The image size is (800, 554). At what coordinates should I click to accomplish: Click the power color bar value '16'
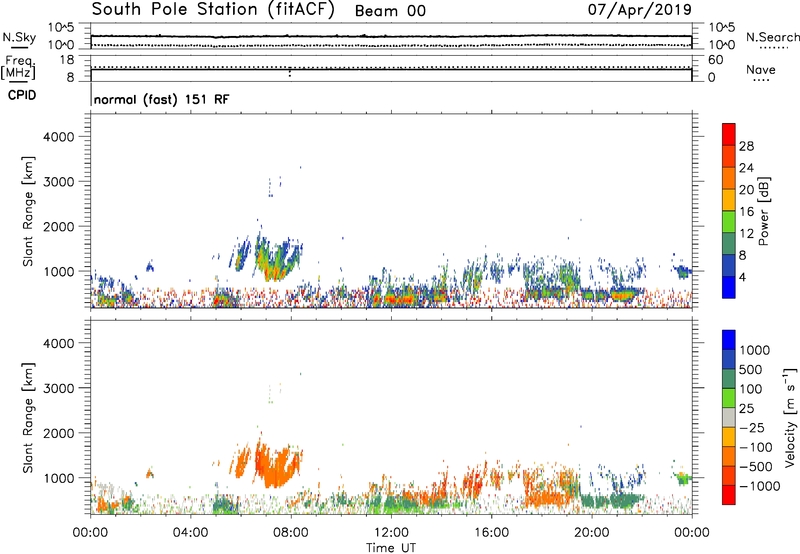coord(746,212)
